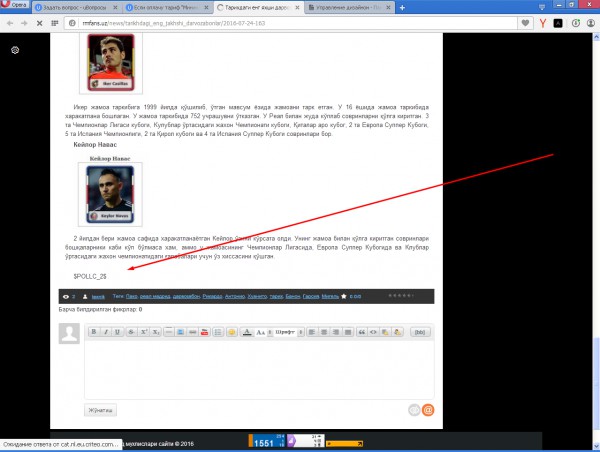Screen dimensions: 600x452
Task: Align comment text right
Action: pos(336,332)
